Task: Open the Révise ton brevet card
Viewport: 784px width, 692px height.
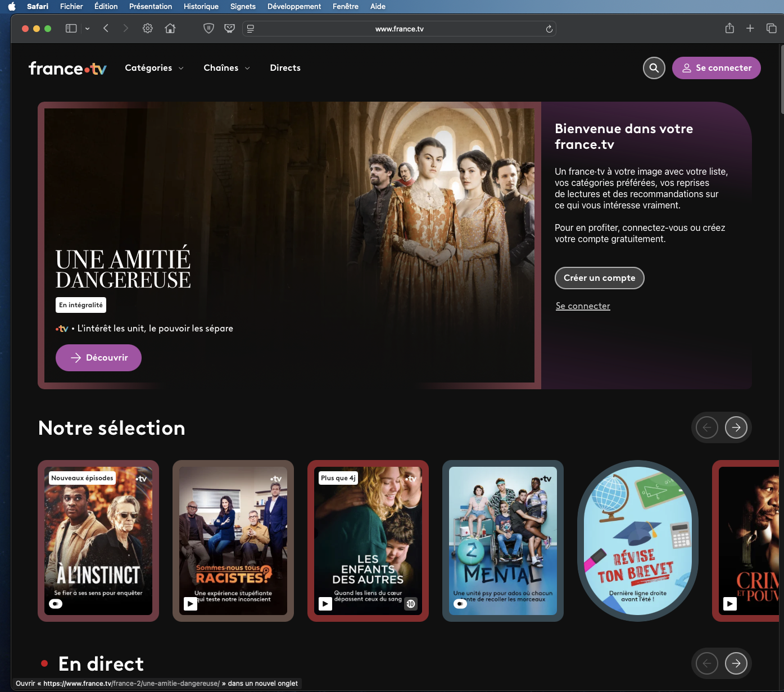Action: (638, 541)
